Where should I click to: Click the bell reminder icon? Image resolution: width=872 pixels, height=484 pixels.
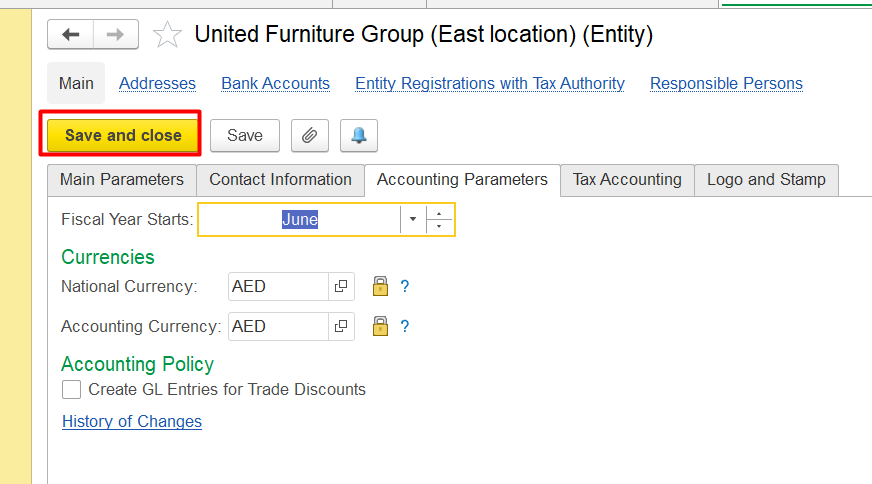[359, 135]
